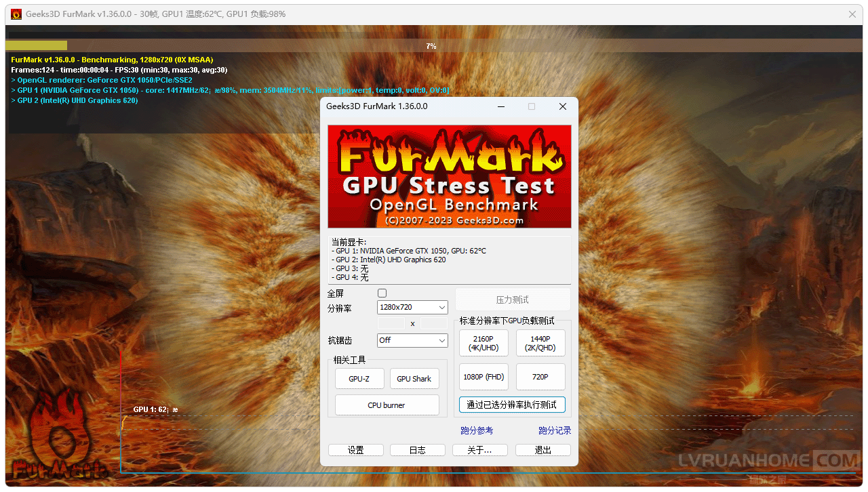The image size is (868, 492).
Task: Run the 2160P (4K/UHD) preset benchmark
Action: pyautogui.click(x=484, y=344)
